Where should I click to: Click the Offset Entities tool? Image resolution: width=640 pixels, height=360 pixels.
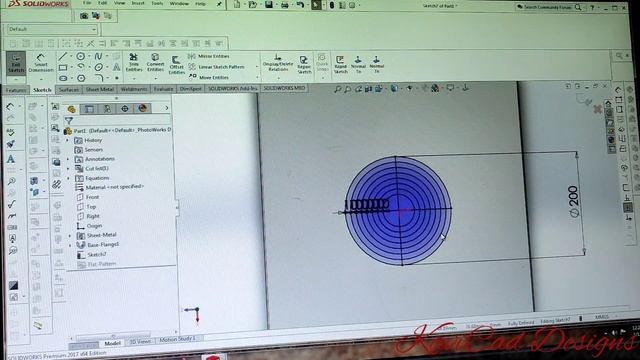[176, 65]
